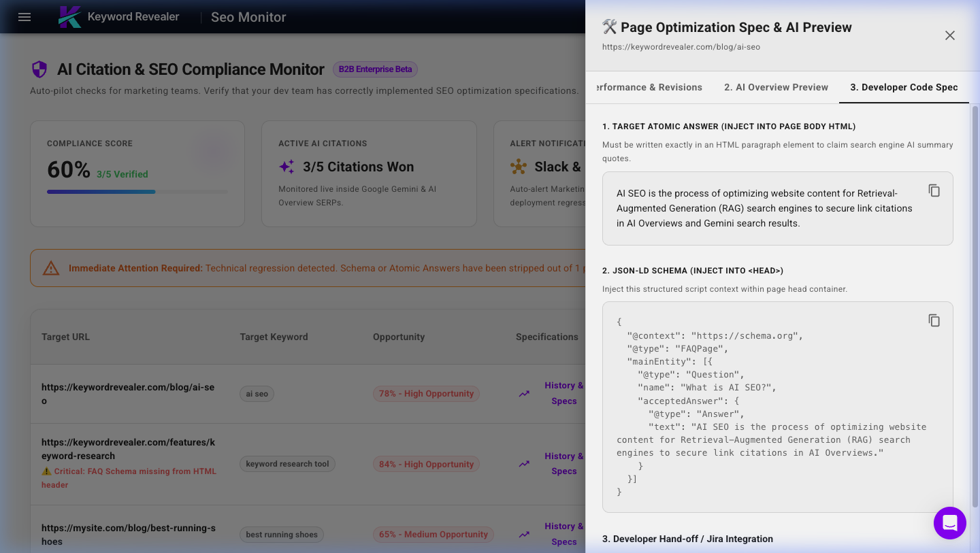Viewport: 980px width, 553px height.
Task: Click the 60% compliance score value
Action: coord(69,169)
